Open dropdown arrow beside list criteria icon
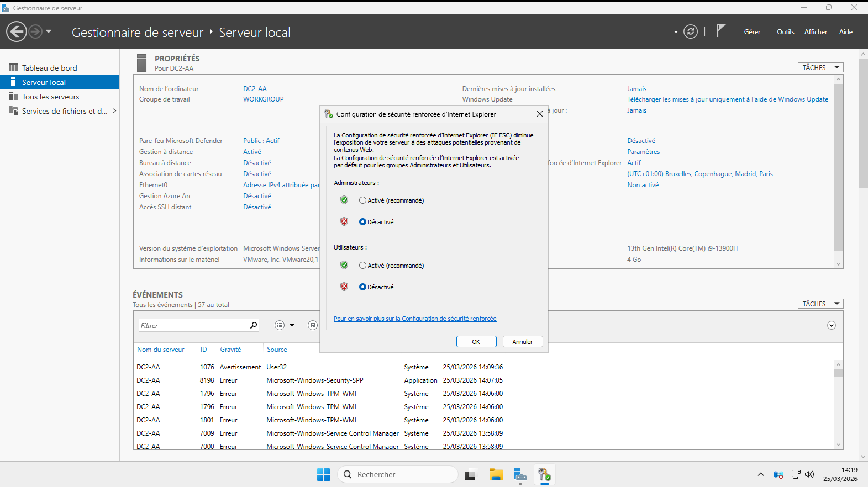 tap(292, 325)
